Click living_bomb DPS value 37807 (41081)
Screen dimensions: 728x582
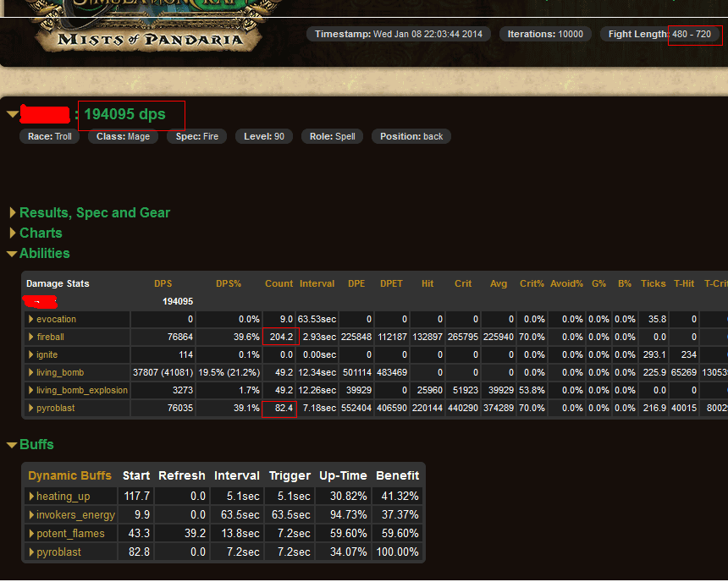[163, 373]
